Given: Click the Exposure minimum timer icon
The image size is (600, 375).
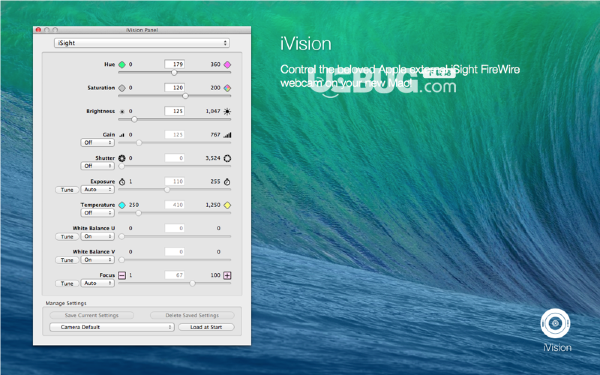Looking at the screenshot, I should click(122, 181).
